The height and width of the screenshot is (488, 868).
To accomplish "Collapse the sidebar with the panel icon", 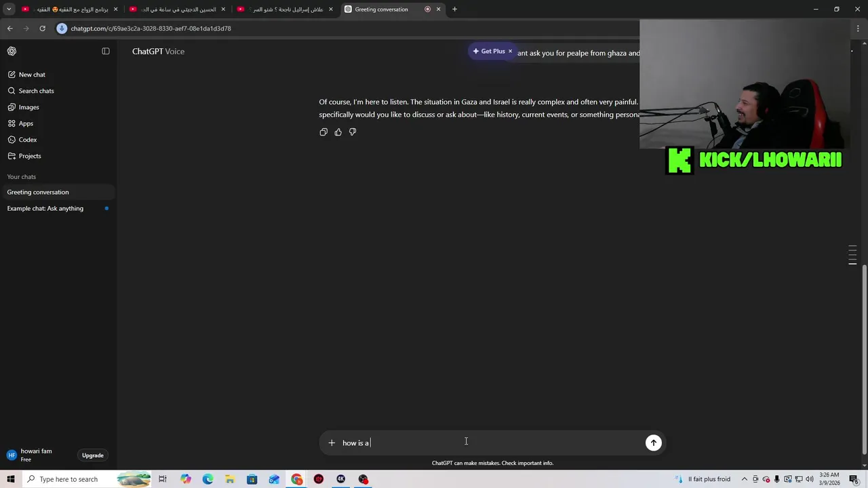I will [106, 52].
